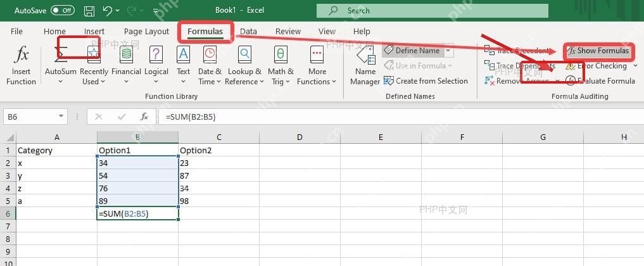Click cell containing 76

coord(138,189)
